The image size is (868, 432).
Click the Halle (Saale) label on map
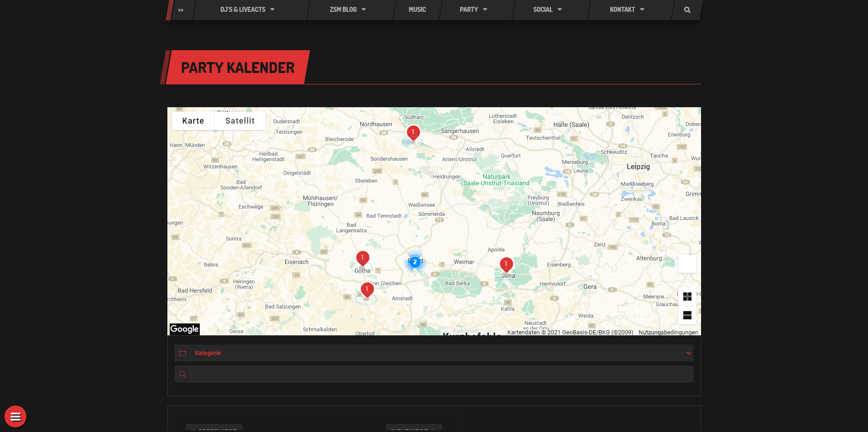click(x=571, y=125)
